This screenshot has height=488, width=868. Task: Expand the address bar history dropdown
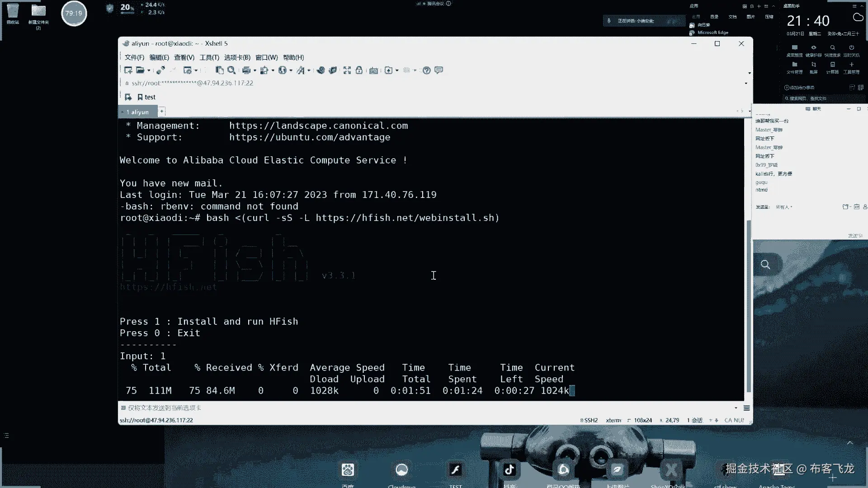[746, 83]
